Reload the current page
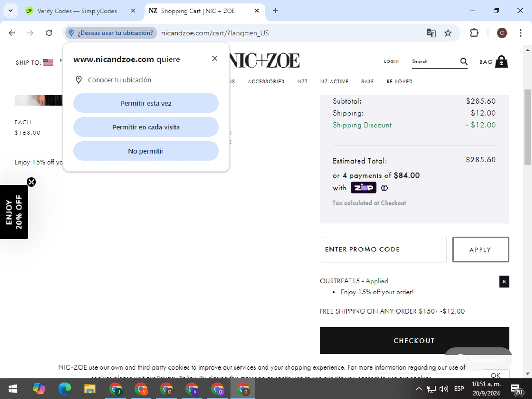Image resolution: width=532 pixels, height=399 pixels. pyautogui.click(x=49, y=33)
